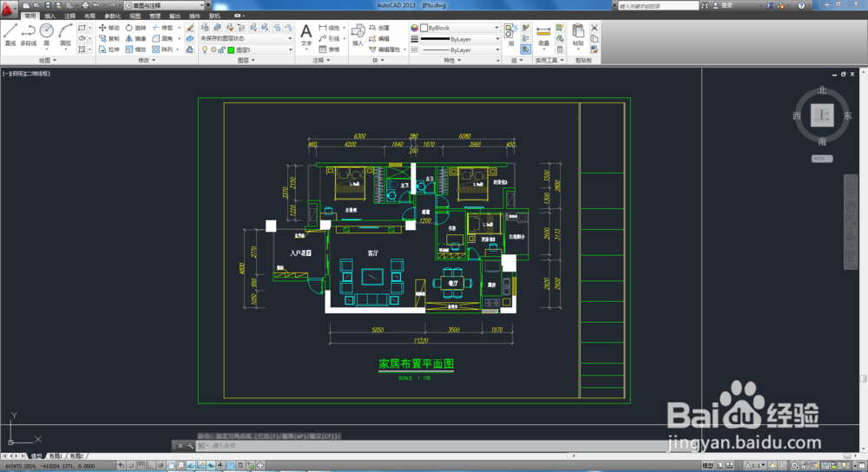Toggle the layer lock icon
868x472 pixels.
coord(221,49)
